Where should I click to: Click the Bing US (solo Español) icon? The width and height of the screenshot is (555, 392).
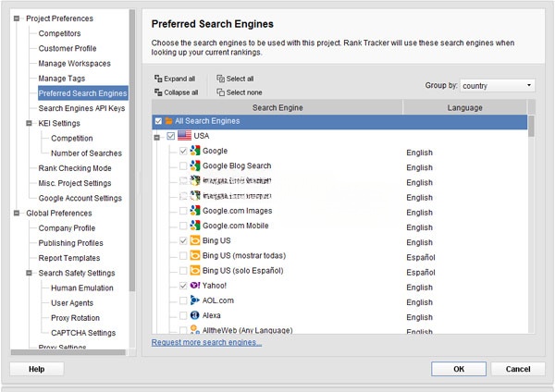(195, 270)
